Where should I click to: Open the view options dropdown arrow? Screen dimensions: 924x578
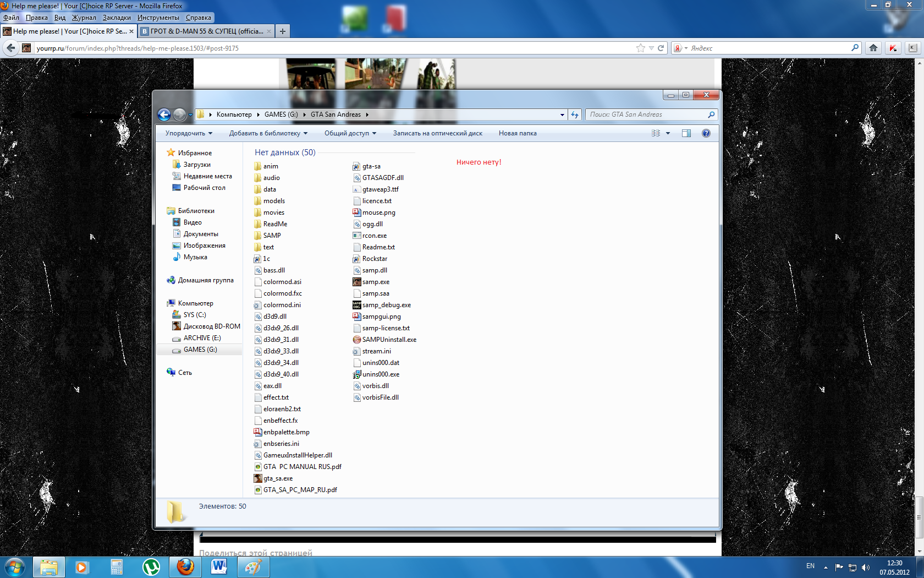pos(668,133)
